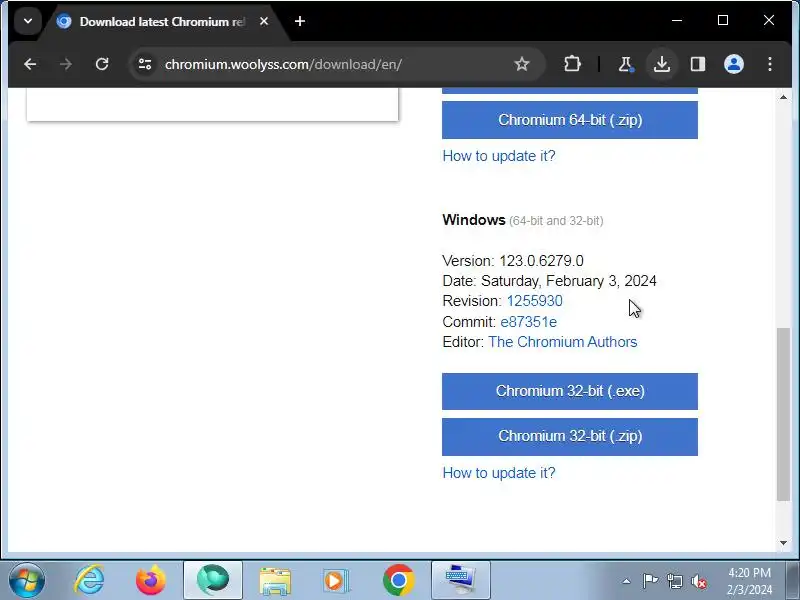
Task: Show hidden system tray icons
Action: coord(627,581)
